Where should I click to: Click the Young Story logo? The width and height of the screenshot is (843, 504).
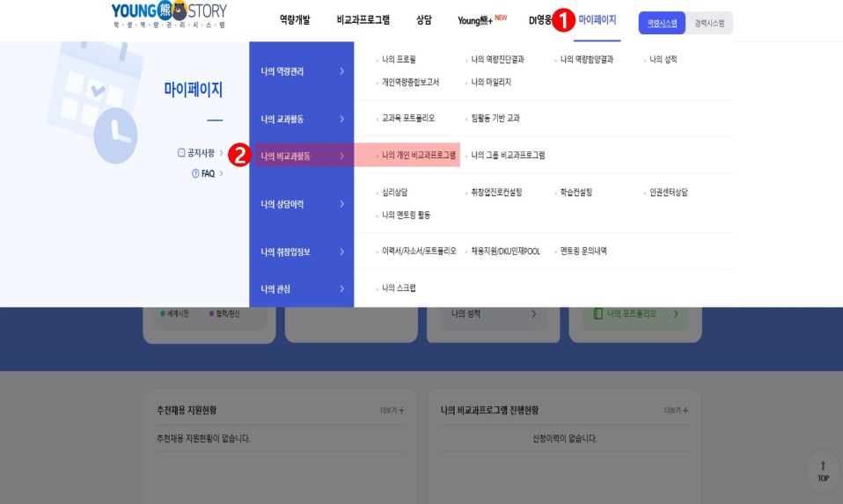[169, 14]
